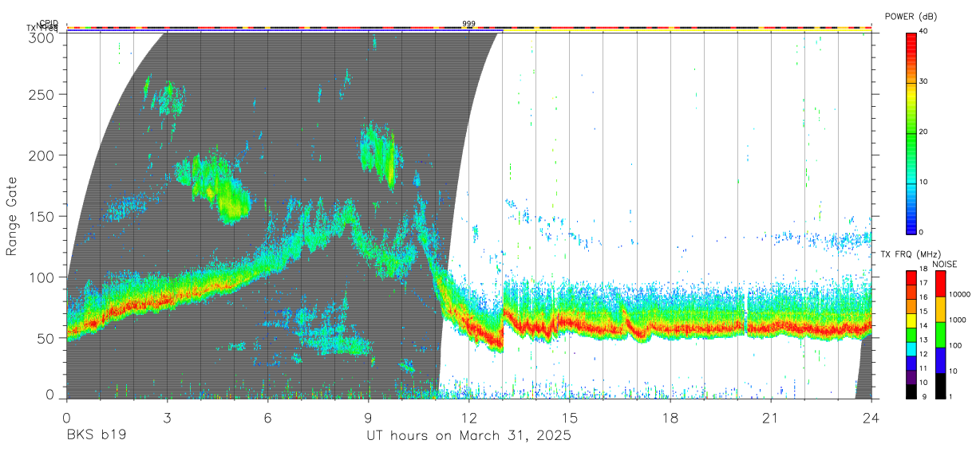The image size is (980, 452).
Task: Click Range Gate tick label "50"
Action: [45, 338]
